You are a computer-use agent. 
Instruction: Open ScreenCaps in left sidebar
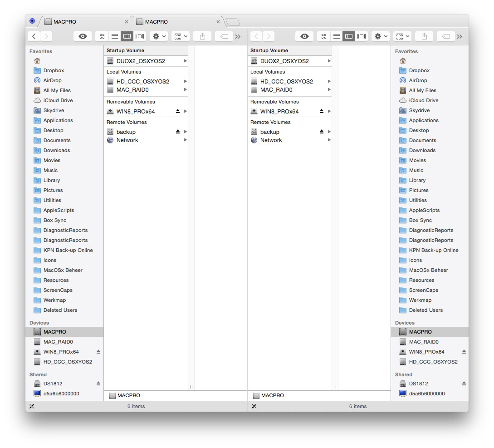64,290
